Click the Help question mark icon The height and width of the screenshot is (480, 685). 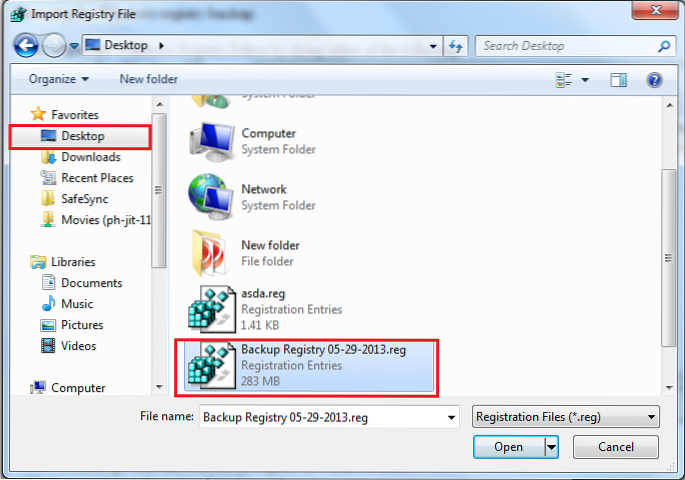click(654, 79)
